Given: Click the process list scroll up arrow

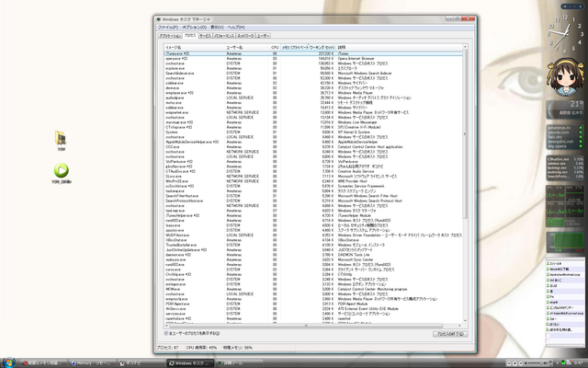Looking at the screenshot, I should [x=465, y=47].
